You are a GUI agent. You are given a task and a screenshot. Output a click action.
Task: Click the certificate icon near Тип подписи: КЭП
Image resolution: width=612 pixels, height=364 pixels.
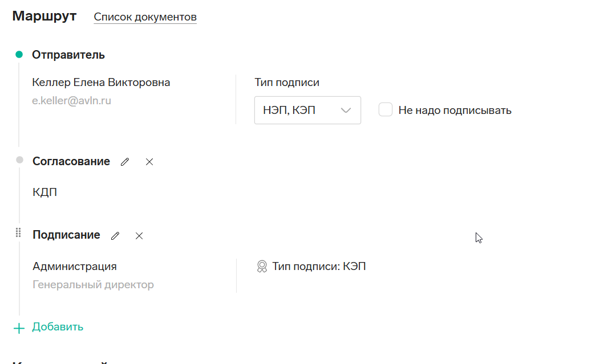tap(262, 267)
